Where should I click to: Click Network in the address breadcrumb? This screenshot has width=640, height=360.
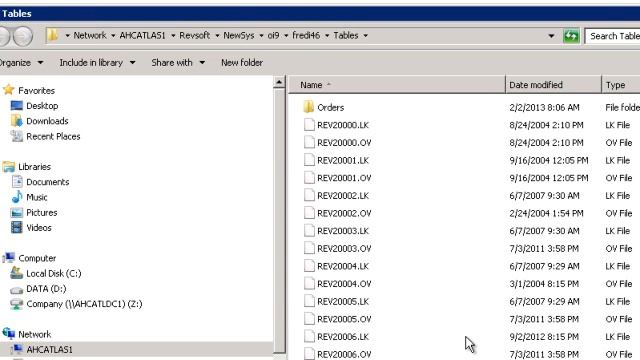coord(90,36)
